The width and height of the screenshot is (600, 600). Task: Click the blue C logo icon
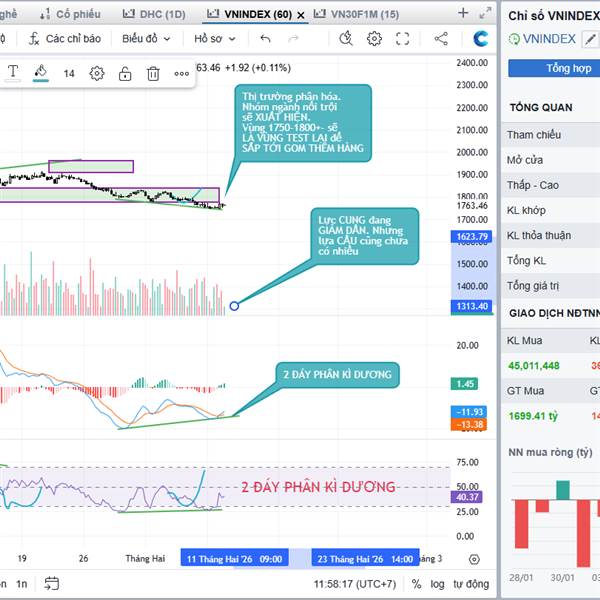coord(481,39)
